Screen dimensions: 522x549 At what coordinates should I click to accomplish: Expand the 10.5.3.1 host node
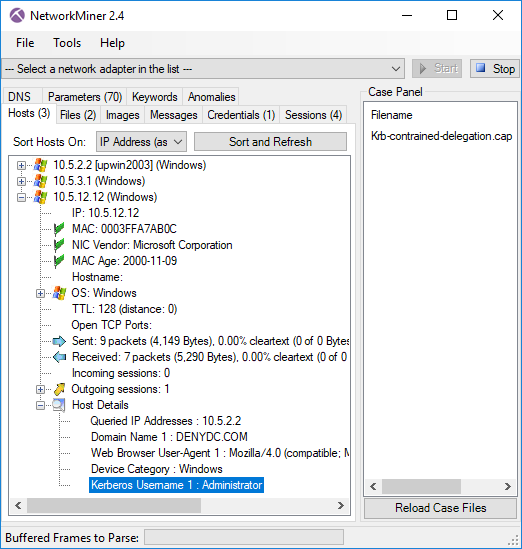click(21, 181)
